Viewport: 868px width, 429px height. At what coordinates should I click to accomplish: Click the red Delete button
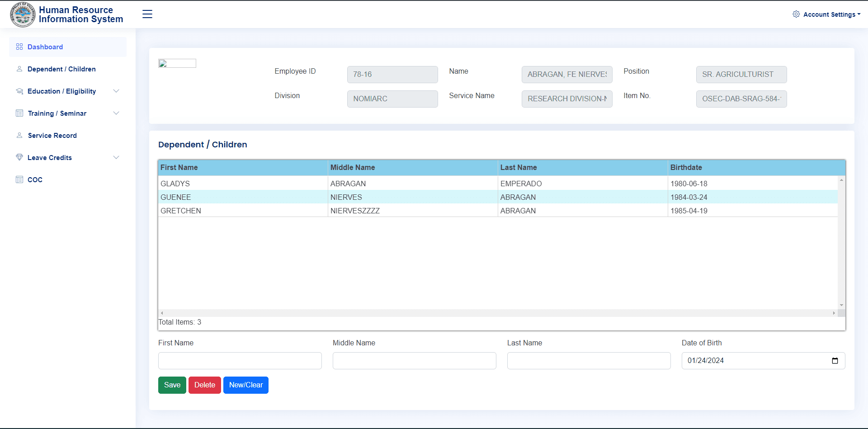click(x=205, y=385)
